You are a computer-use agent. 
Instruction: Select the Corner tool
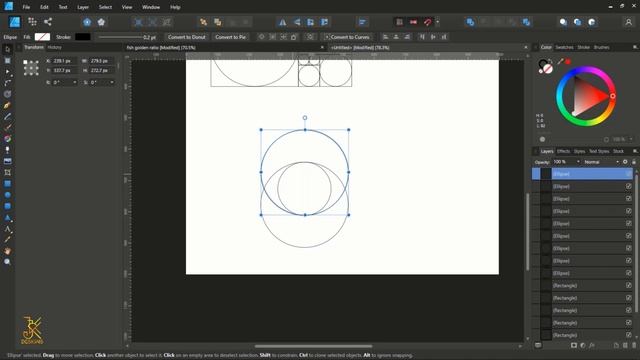[7, 83]
